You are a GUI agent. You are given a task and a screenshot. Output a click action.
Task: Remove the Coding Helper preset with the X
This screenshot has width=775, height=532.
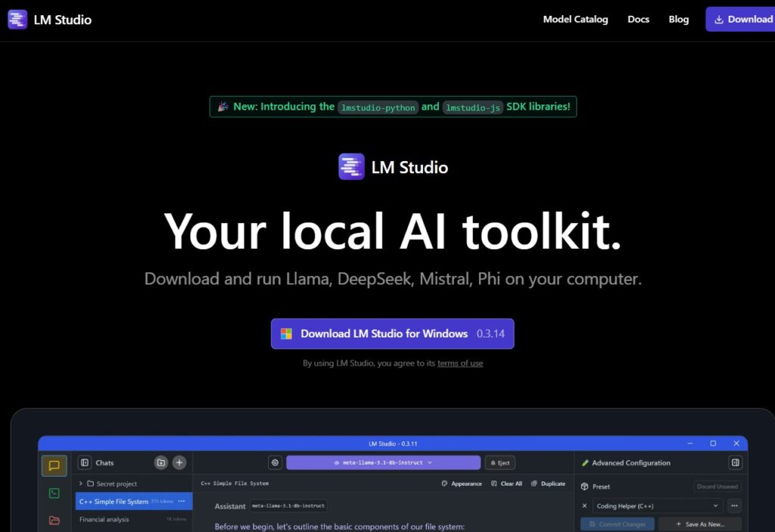[584, 506]
